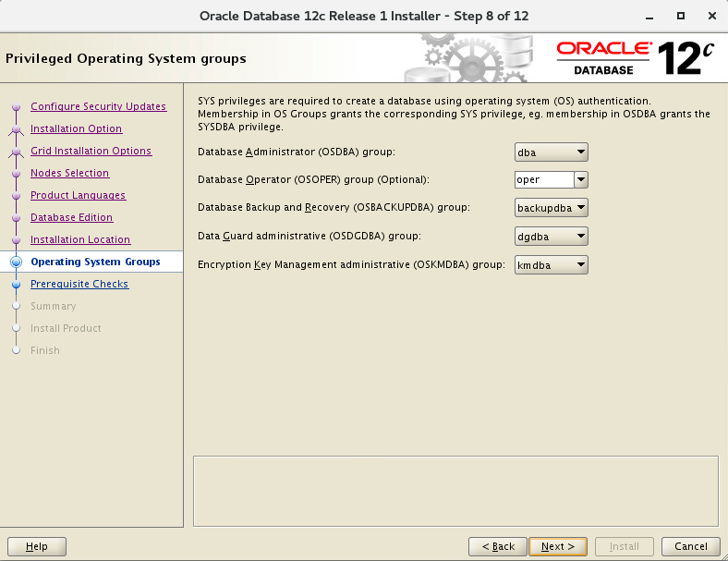The height and width of the screenshot is (561, 728).
Task: Go to Installation Location step
Action: click(x=80, y=239)
